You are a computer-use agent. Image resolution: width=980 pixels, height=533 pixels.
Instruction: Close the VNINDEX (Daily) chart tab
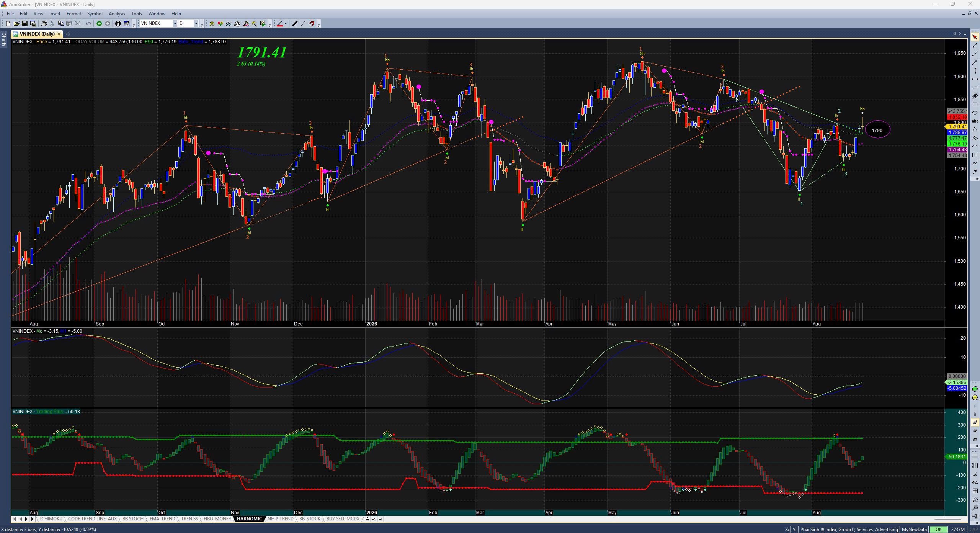pyautogui.click(x=59, y=34)
